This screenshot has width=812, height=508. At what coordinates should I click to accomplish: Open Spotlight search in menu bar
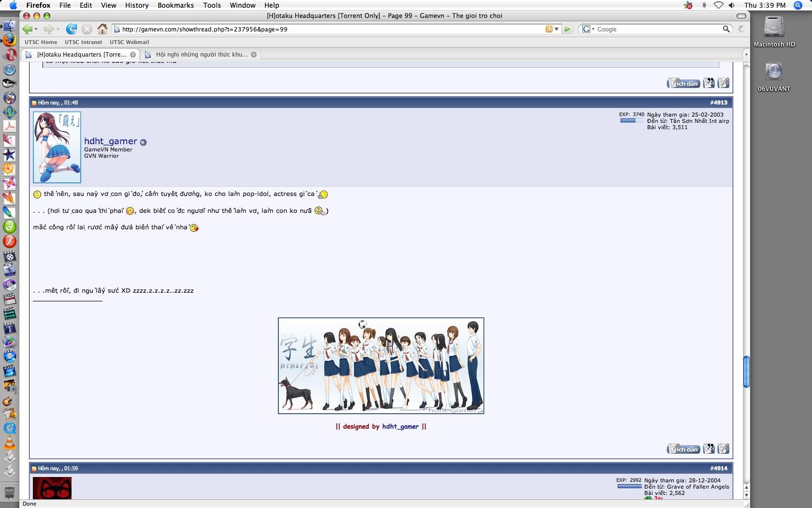coord(798,5)
